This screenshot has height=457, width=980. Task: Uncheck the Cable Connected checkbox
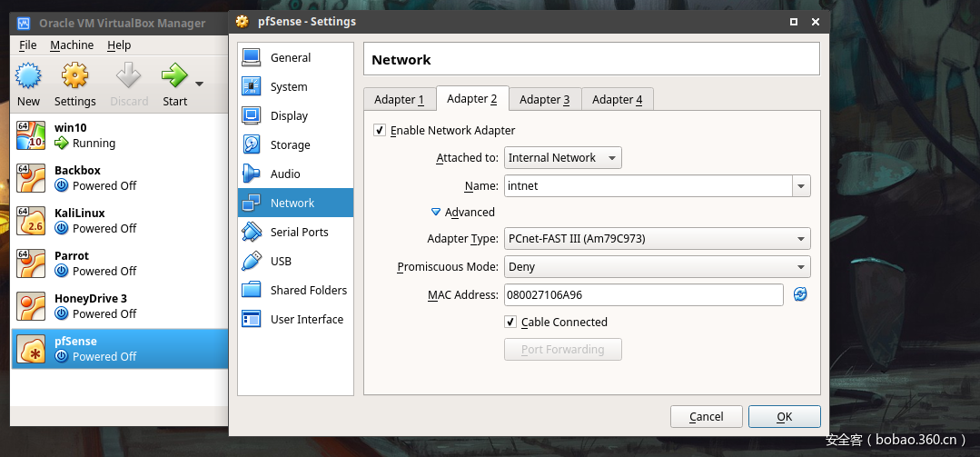[510, 322]
